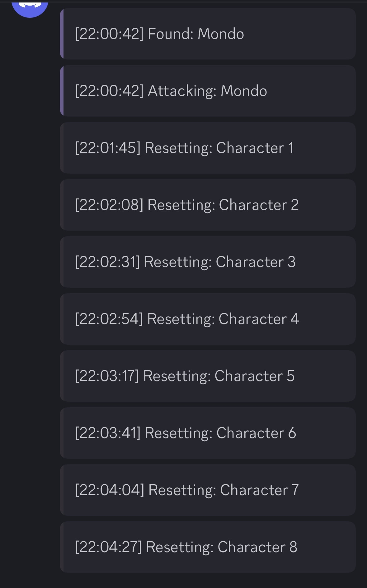Viewport: 367px width, 588px height.
Task: Tap the "Resetting: Character 5" log entry
Action: click(x=207, y=376)
